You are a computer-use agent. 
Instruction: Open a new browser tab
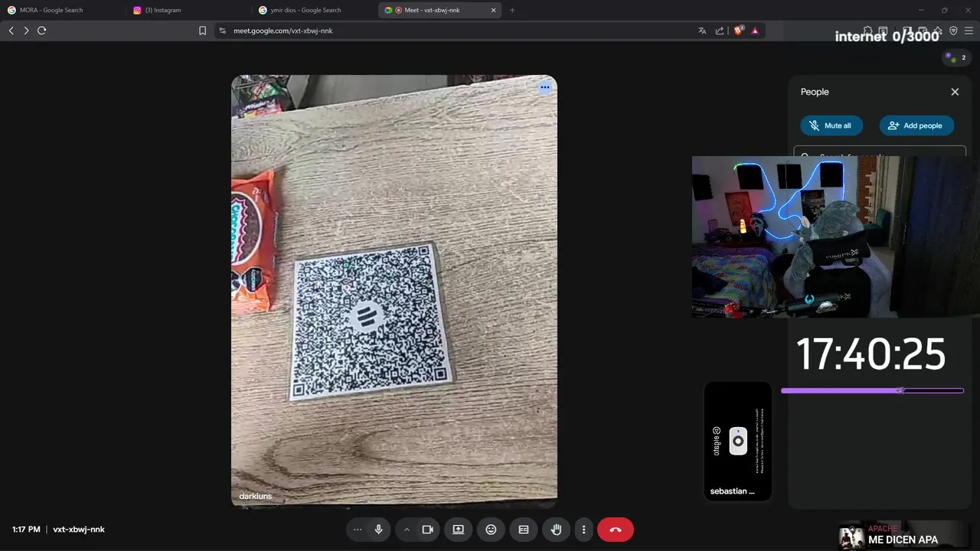pos(512,10)
